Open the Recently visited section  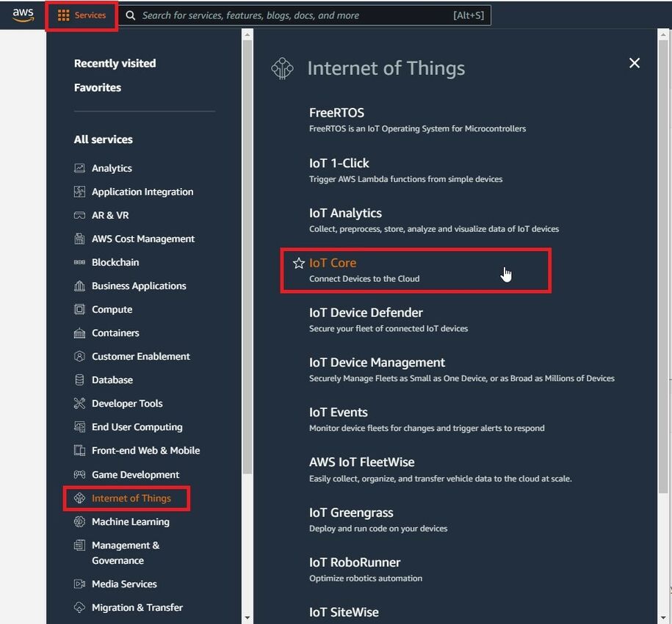click(x=115, y=63)
